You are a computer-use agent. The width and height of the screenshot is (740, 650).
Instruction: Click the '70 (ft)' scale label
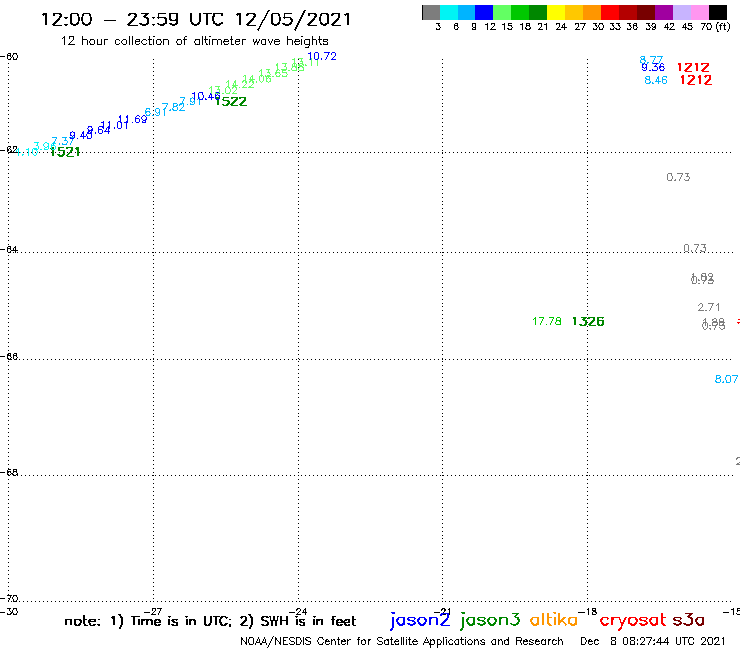point(715,27)
